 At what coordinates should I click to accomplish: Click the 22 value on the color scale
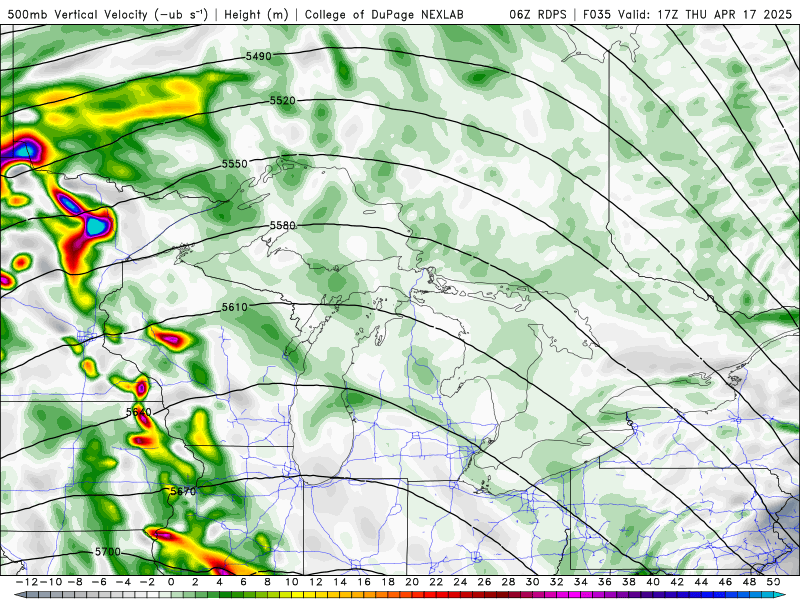436,582
